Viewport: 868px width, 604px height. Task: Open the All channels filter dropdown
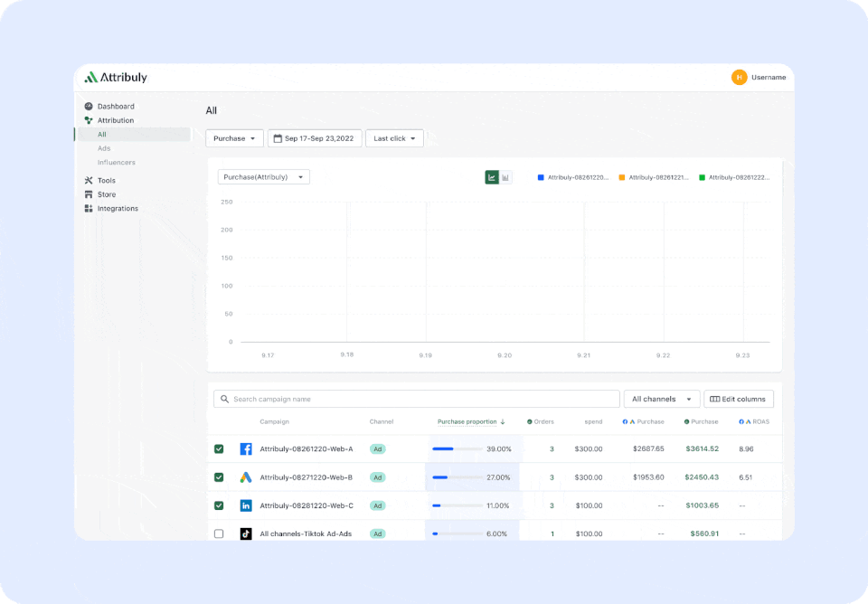click(x=662, y=399)
